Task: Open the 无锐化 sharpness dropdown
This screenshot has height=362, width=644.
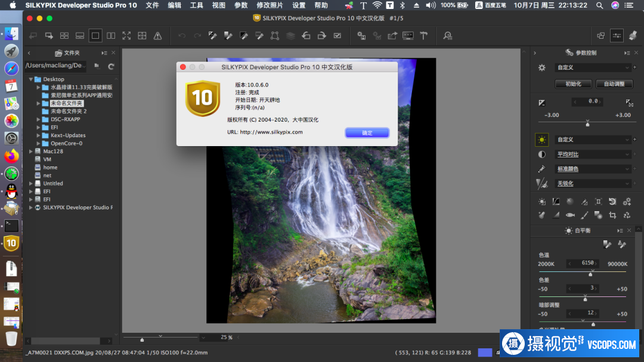Action: 593,184
